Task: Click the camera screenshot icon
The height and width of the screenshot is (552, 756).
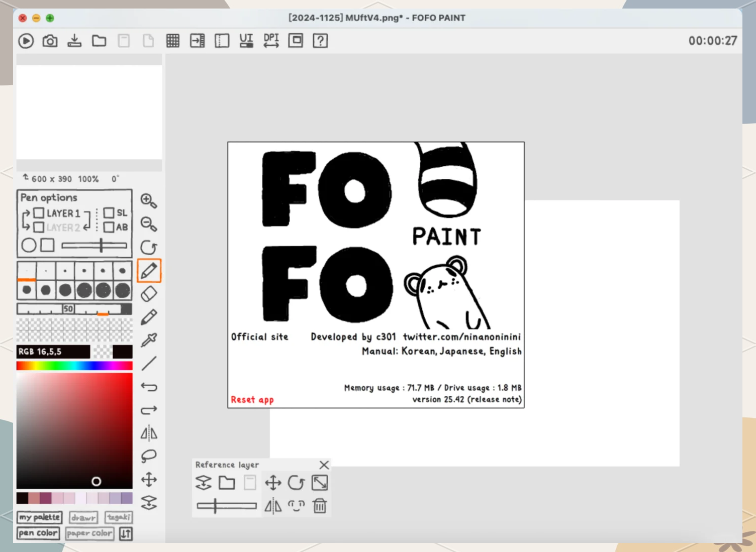Action: point(50,41)
